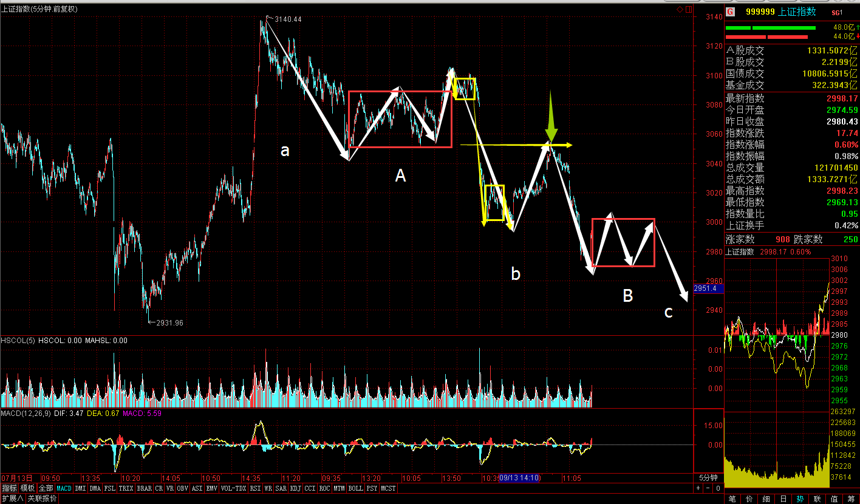Click the gray G icon beside 999999

pyautogui.click(x=730, y=12)
